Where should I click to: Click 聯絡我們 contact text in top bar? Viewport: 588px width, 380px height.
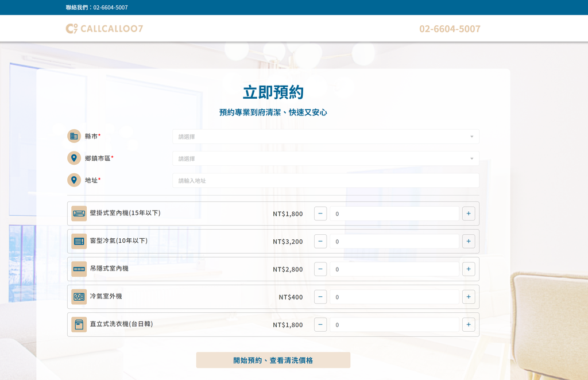coord(96,7)
